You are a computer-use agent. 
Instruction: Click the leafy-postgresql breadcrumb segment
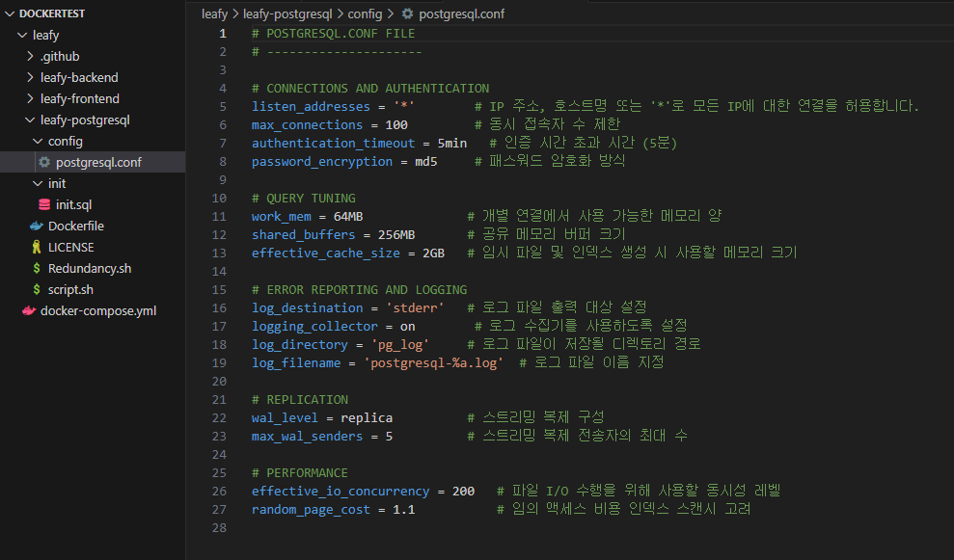[287, 14]
